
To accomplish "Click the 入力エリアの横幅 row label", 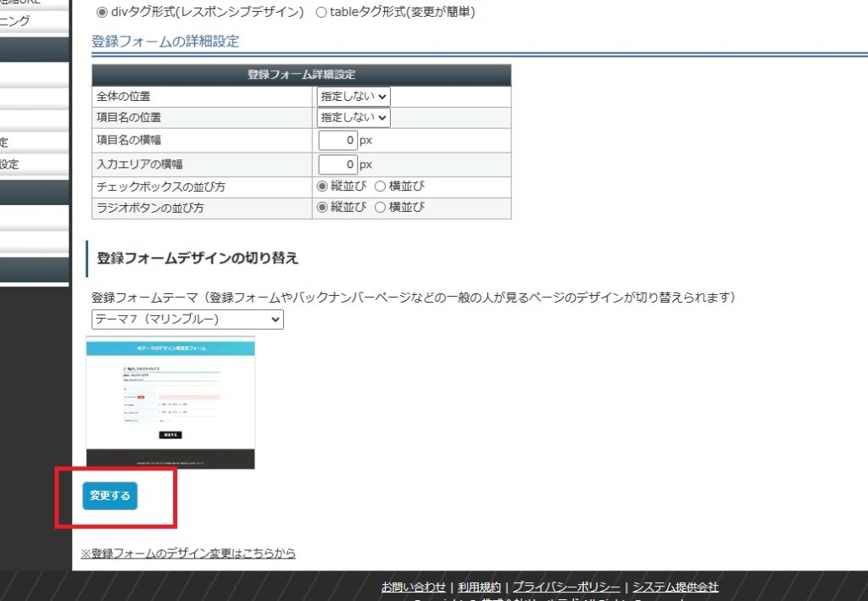I will coord(140,164).
